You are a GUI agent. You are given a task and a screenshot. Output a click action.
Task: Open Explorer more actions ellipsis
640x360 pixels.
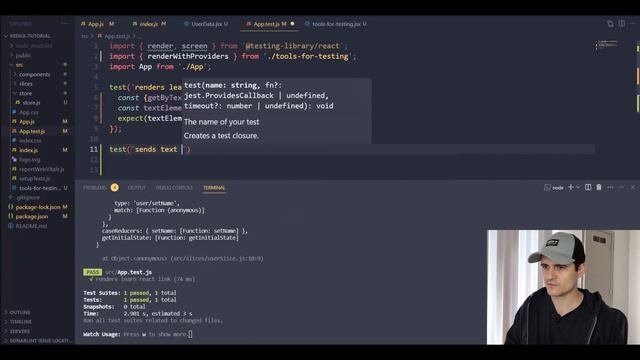(x=64, y=24)
